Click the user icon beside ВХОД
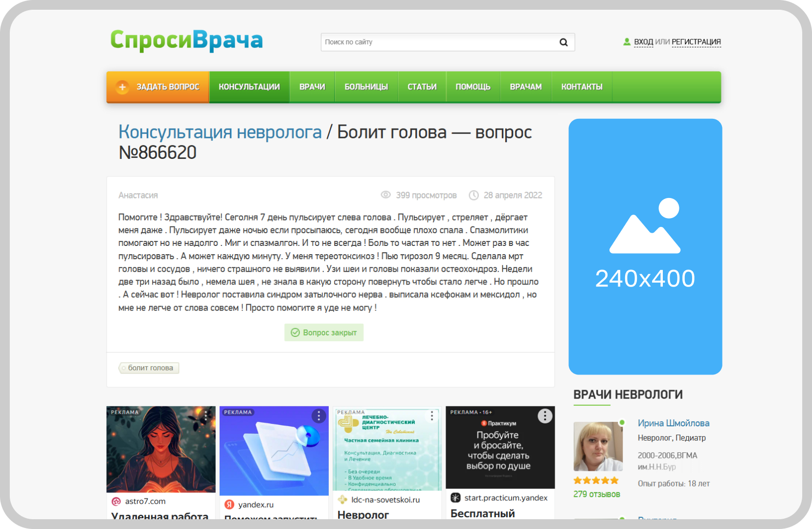The image size is (812, 529). coord(627,42)
